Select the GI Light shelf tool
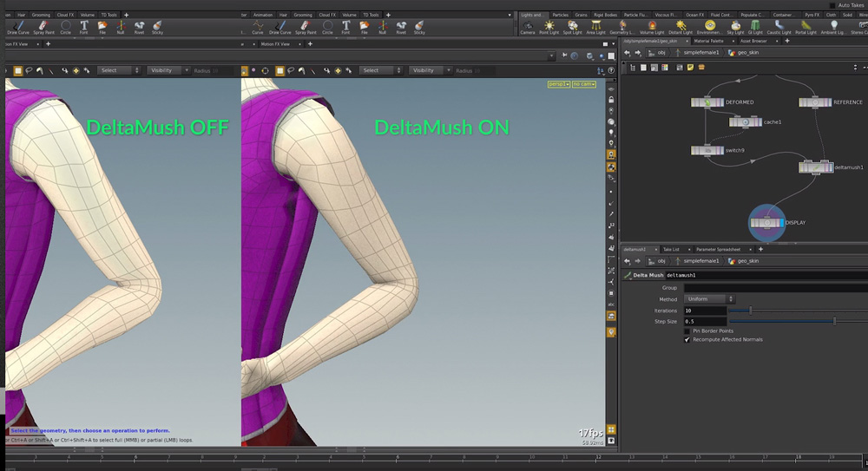868x471 pixels. click(755, 28)
